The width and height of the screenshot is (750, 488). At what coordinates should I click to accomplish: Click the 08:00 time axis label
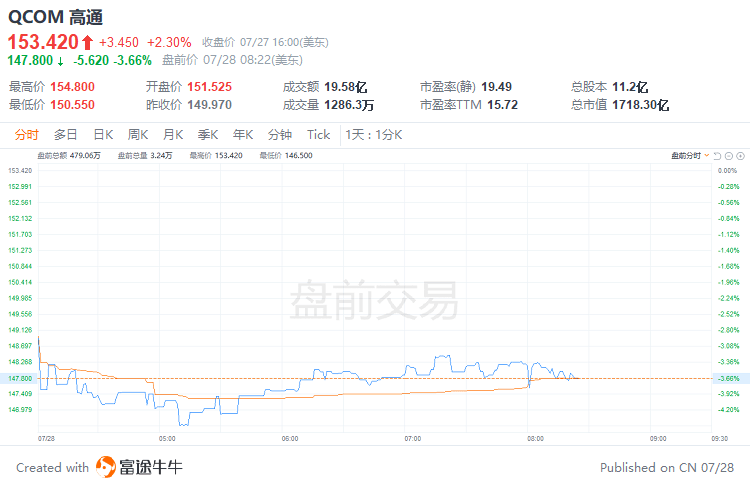click(x=535, y=438)
